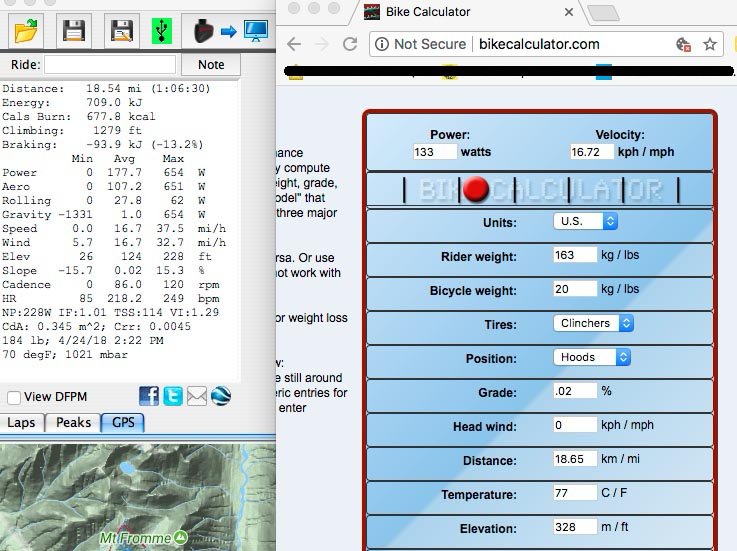737x551 pixels.
Task: Switch to the Peaks tab
Action: (73, 422)
